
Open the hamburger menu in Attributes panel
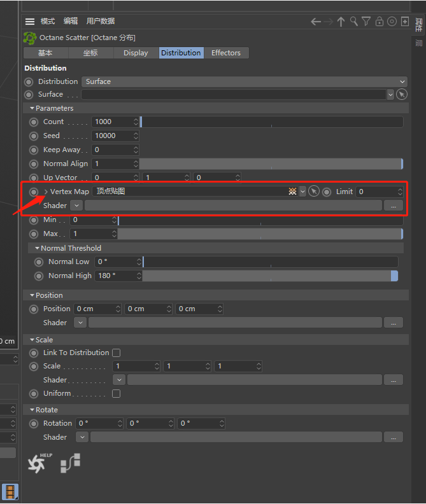click(x=30, y=22)
